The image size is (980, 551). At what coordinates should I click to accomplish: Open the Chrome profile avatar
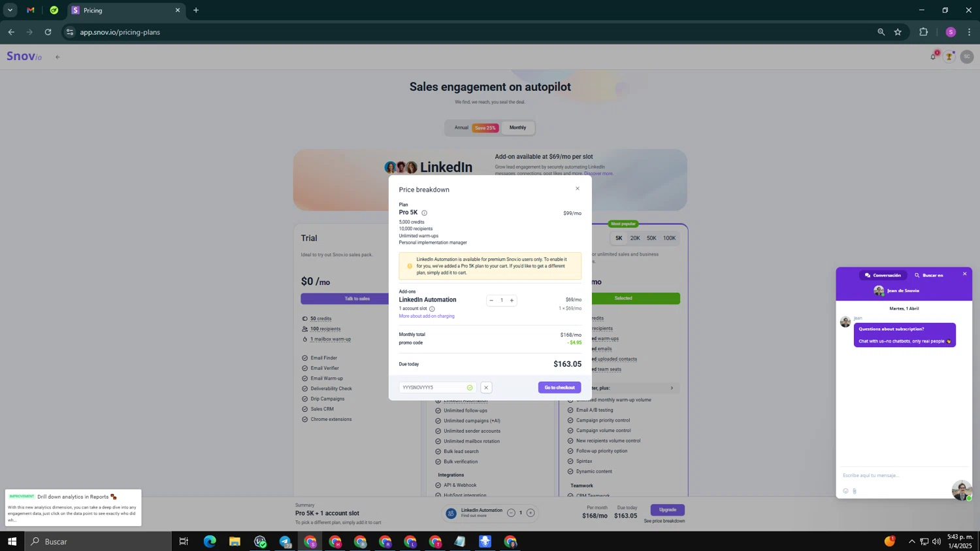[951, 32]
